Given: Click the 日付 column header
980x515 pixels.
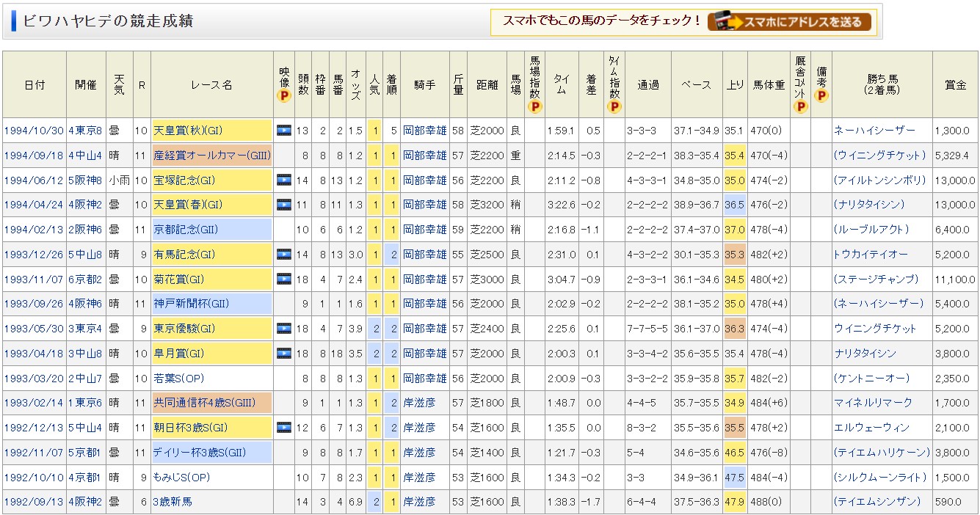Looking at the screenshot, I should pyautogui.click(x=34, y=85).
